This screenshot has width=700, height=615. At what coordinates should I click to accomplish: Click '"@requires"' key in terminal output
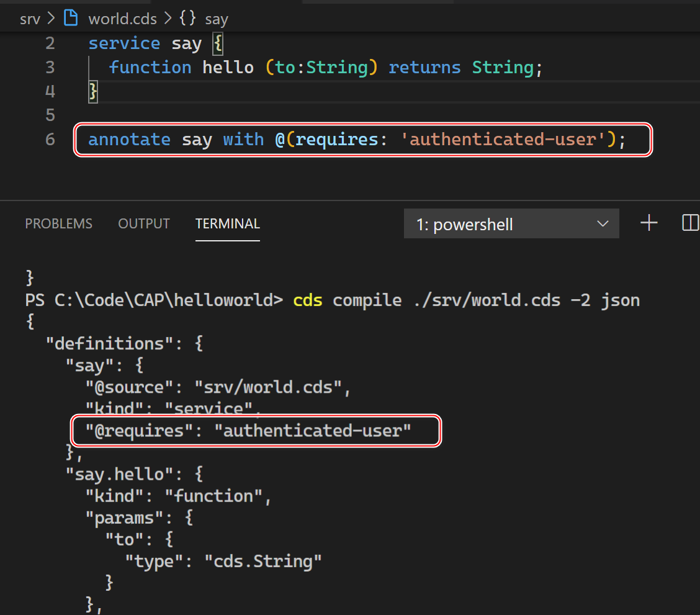pos(139,431)
